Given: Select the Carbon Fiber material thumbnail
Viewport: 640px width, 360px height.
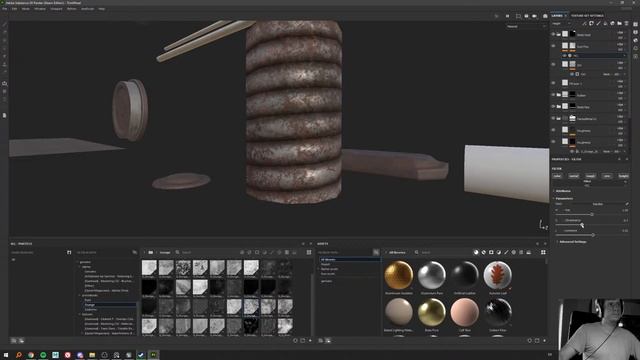Looking at the screenshot, I should [498, 312].
